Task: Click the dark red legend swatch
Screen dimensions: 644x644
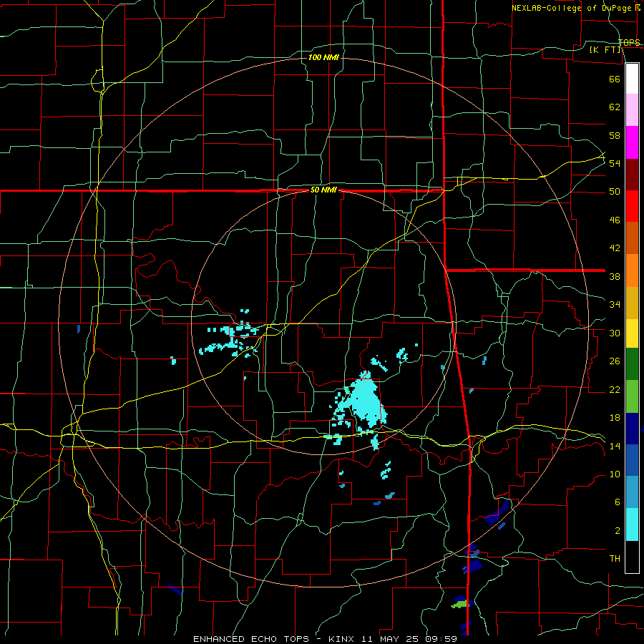Action: tap(632, 175)
